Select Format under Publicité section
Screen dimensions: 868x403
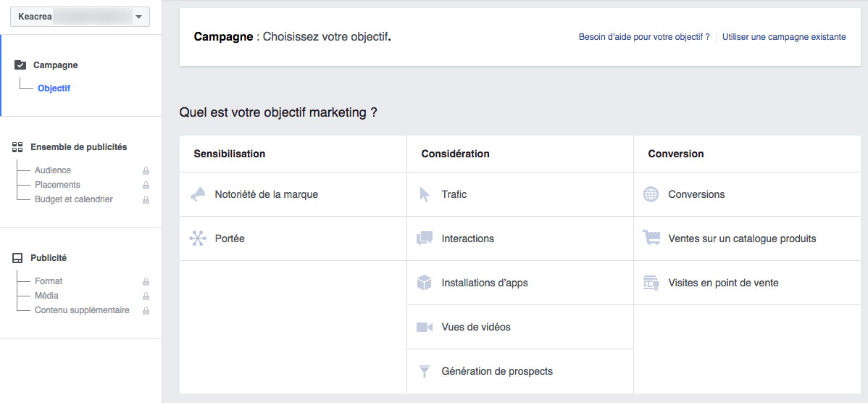tap(49, 281)
